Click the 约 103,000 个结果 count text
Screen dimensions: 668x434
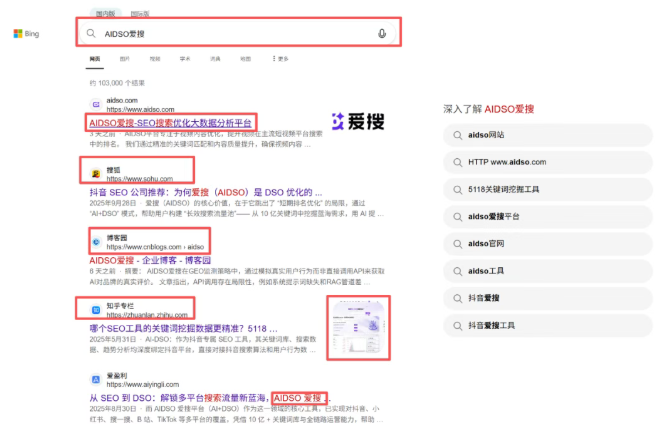117,83
